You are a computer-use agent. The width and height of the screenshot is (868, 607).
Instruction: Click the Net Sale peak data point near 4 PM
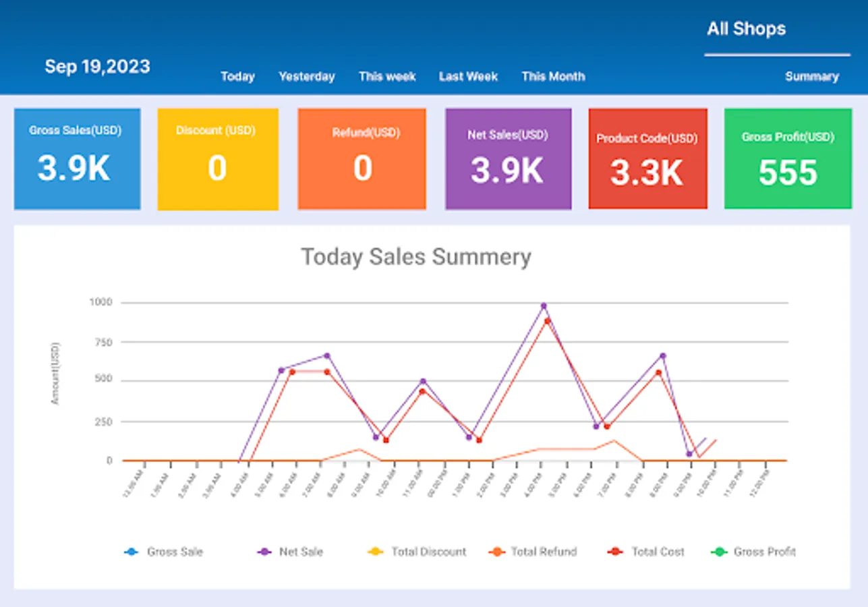coord(544,305)
